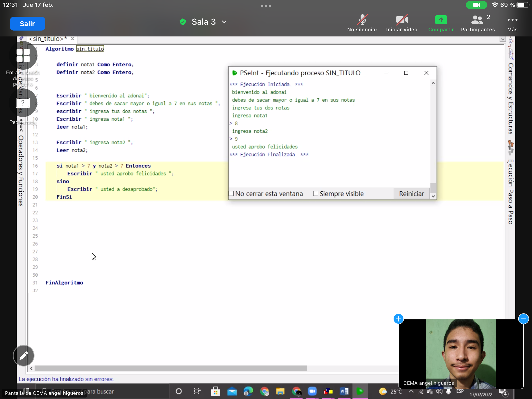Viewport: 532px width, 399px height.
Task: Click the step-by-step footprints icon
Action: pos(511,147)
